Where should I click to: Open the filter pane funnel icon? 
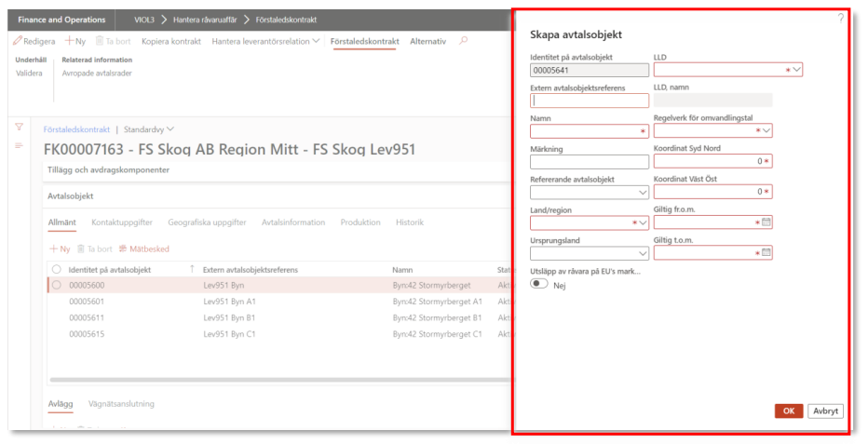[x=18, y=128]
